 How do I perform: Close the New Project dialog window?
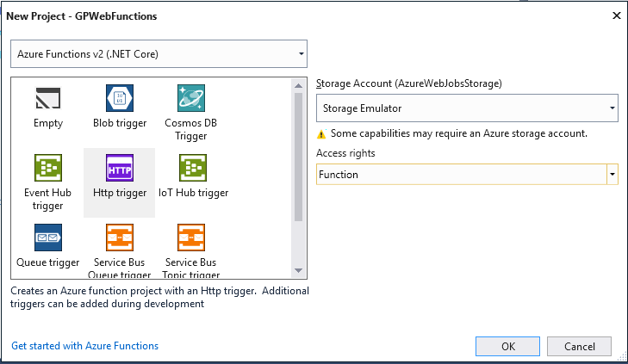tap(617, 15)
